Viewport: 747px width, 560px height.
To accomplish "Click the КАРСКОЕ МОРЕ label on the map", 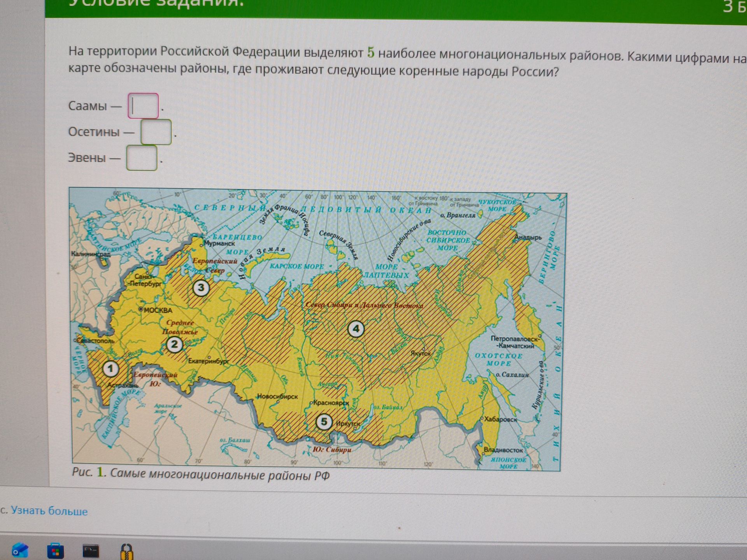I will point(297,266).
